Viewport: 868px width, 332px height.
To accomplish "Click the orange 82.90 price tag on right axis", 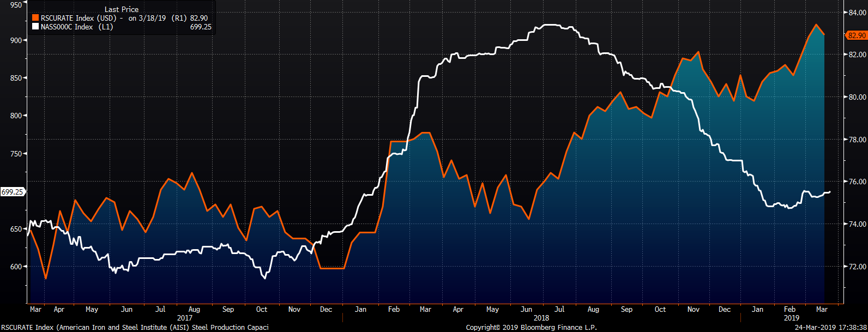I will (x=856, y=35).
